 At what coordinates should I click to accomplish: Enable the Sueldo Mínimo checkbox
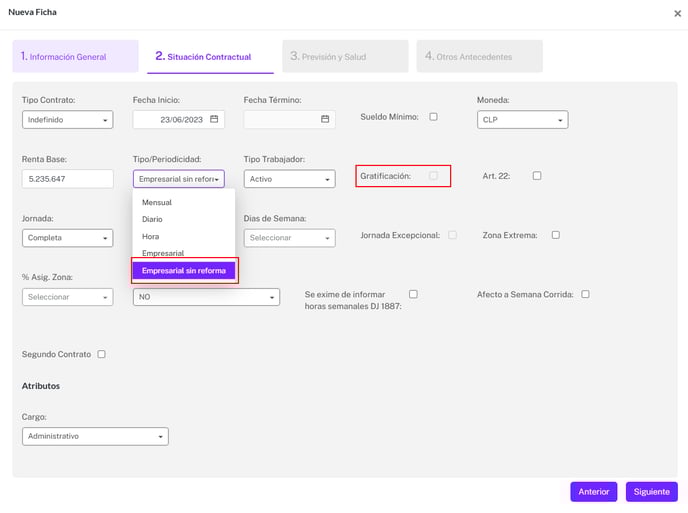[433, 117]
